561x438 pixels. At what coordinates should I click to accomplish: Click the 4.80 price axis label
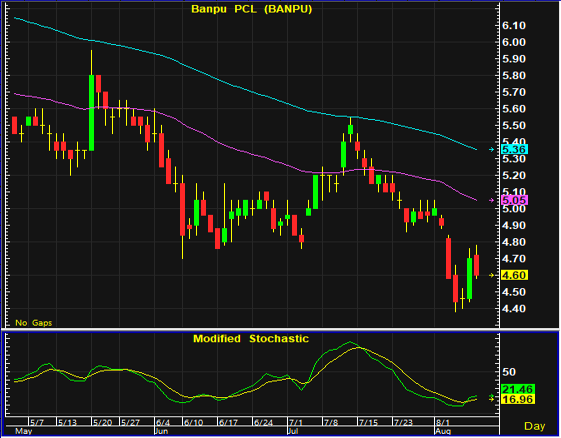click(514, 242)
